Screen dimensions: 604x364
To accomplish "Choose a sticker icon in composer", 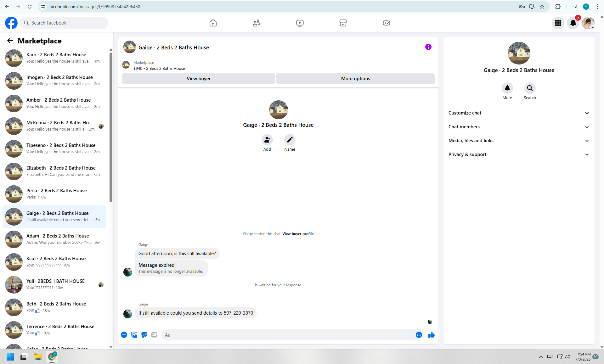I will 144,335.
